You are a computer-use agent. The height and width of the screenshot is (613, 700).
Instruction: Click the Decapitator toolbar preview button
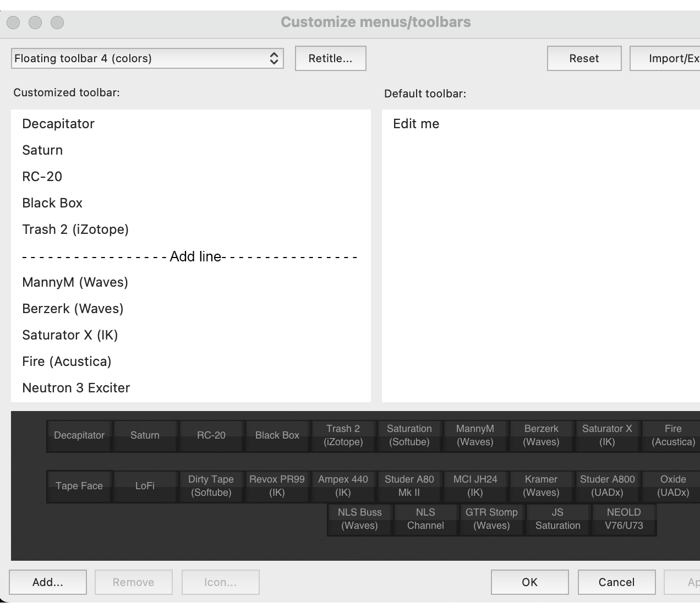click(x=79, y=435)
